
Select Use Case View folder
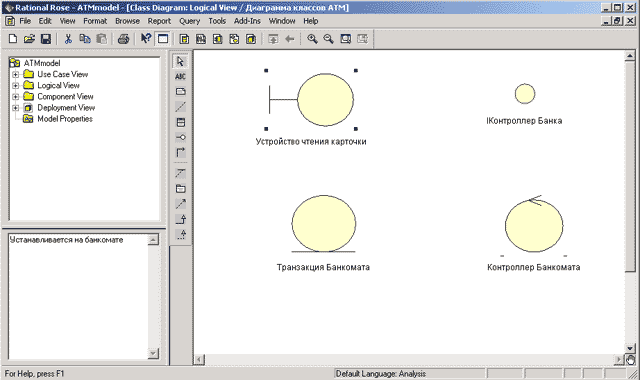tap(62, 74)
